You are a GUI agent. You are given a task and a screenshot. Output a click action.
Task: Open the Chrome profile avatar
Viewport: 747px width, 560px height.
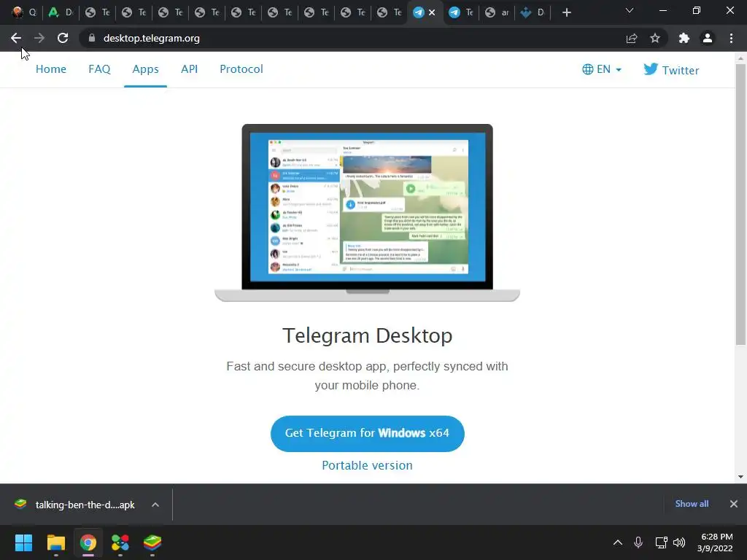708,38
